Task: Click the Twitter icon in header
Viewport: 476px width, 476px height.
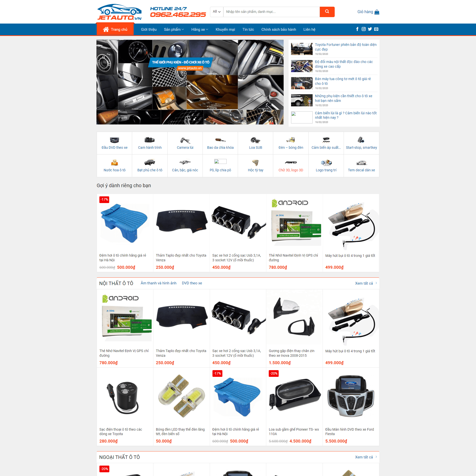Action: (370, 29)
